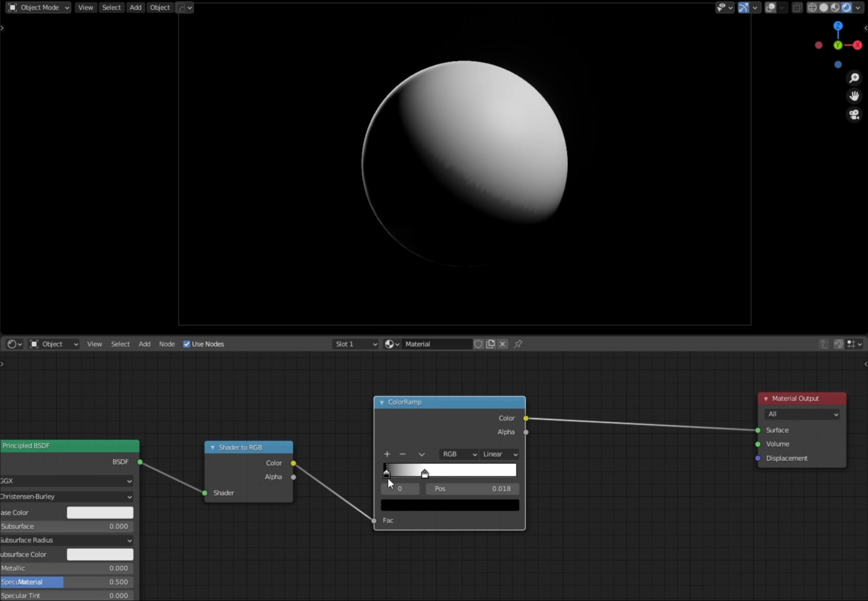This screenshot has height=601, width=868.
Task: Open the Node menu
Action: [167, 344]
